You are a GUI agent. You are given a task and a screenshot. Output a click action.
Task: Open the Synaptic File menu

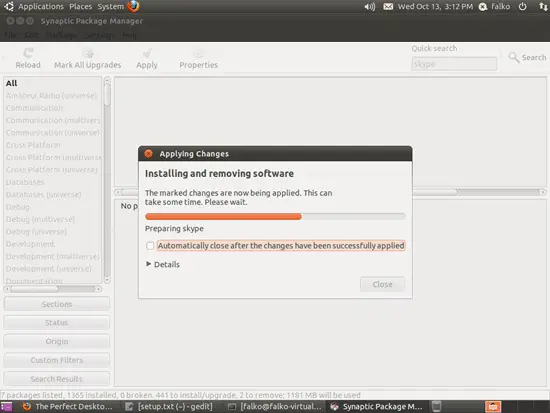11,35
